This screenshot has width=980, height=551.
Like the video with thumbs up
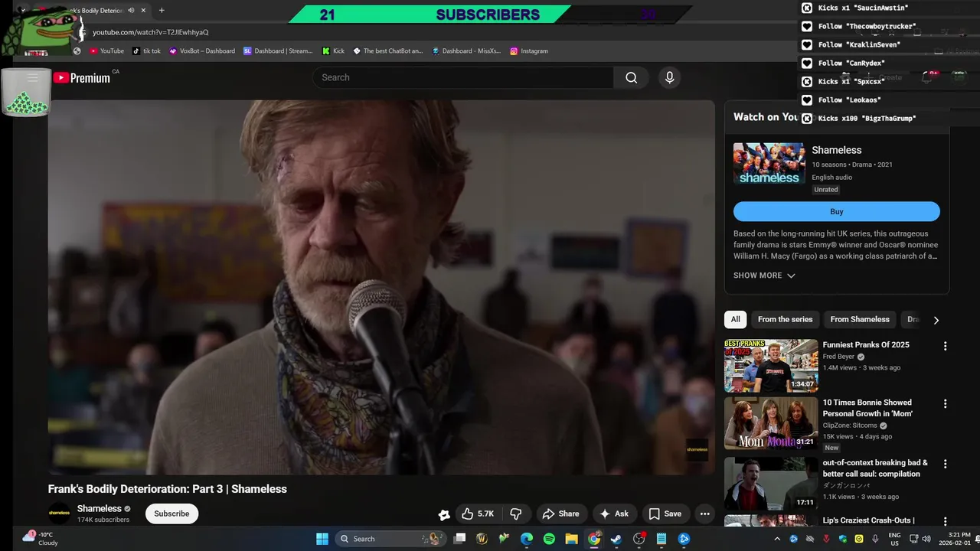(477, 514)
